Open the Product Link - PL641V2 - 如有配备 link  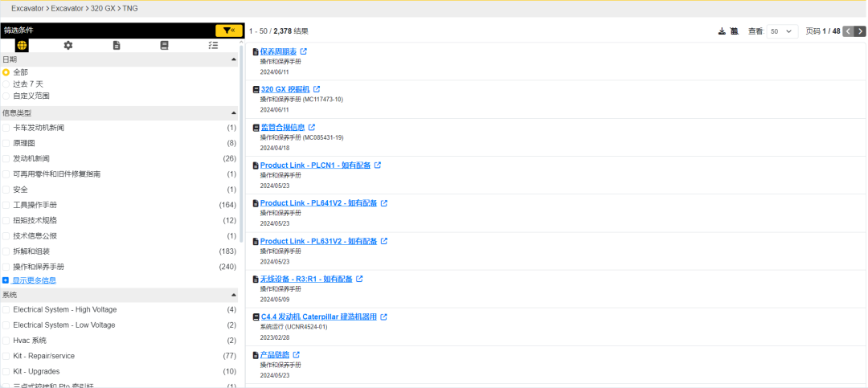pyautogui.click(x=319, y=203)
